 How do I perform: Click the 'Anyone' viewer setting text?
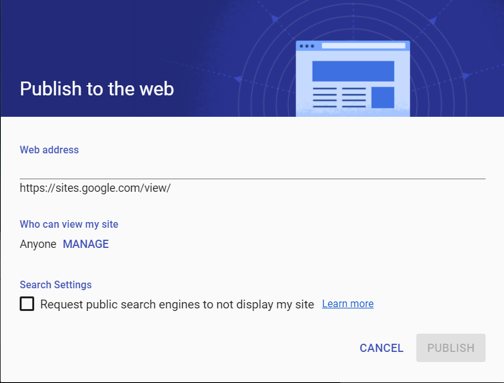[x=38, y=244]
